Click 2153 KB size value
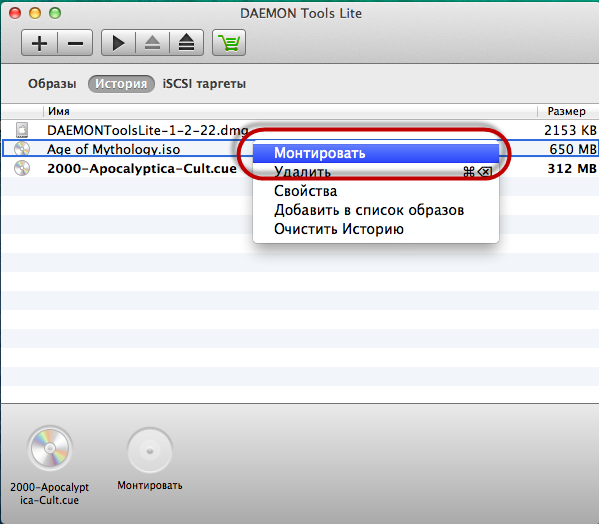The width and height of the screenshot is (599, 524). point(570,130)
